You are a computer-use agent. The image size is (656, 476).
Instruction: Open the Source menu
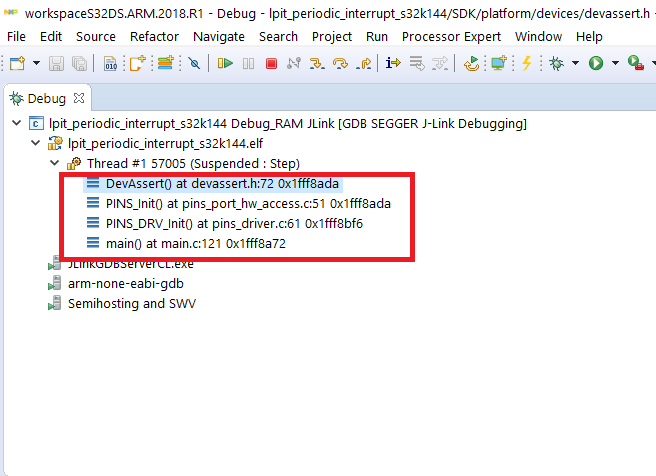96,37
